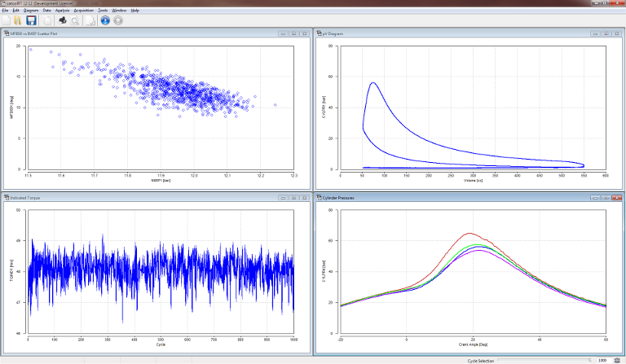Open the File menu
This screenshot has height=364, width=626.
[x=5, y=11]
